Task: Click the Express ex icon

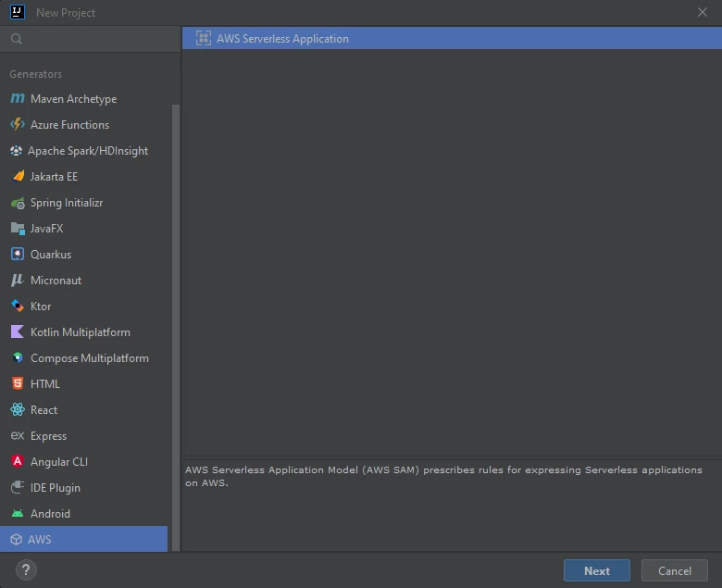Action: coord(18,435)
